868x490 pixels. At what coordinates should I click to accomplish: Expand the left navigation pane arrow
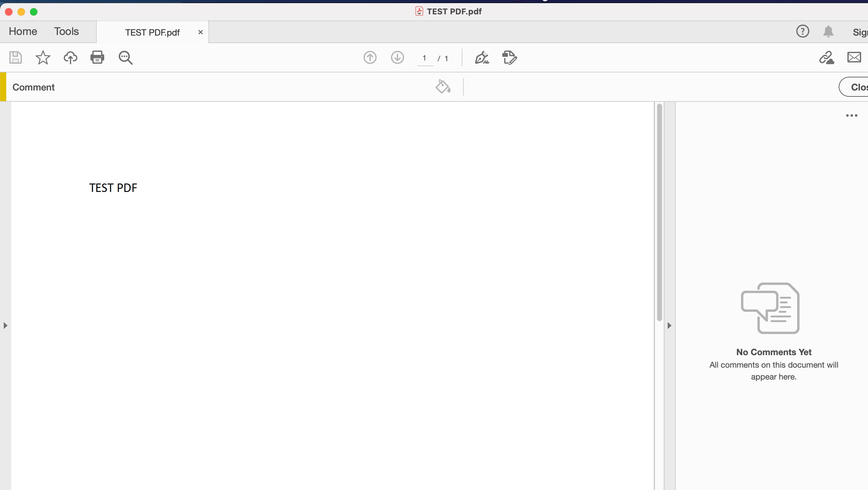tap(5, 326)
